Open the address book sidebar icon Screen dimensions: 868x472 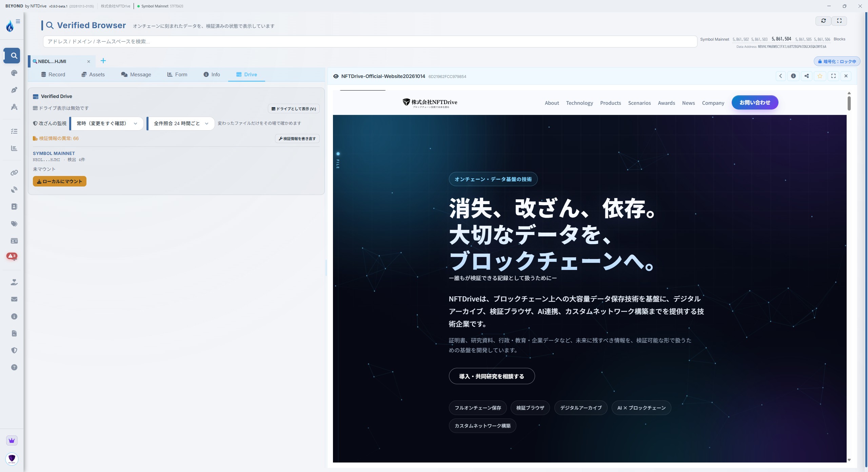point(14,206)
